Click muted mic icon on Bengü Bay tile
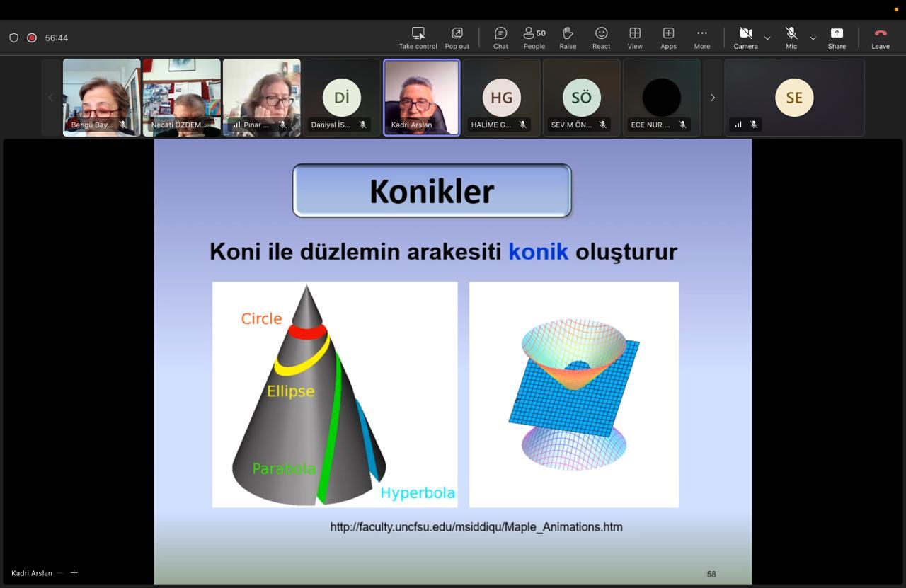Screen dimensions: 906x588 click(x=123, y=125)
